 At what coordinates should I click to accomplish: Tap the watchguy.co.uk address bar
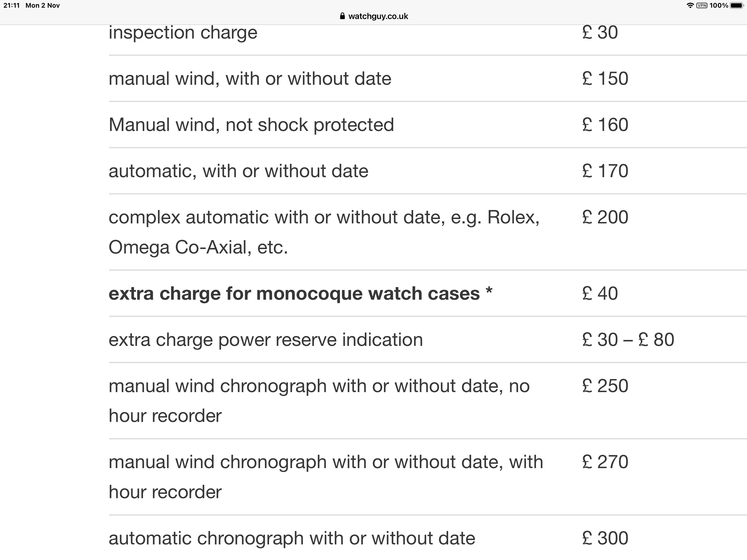(378, 16)
